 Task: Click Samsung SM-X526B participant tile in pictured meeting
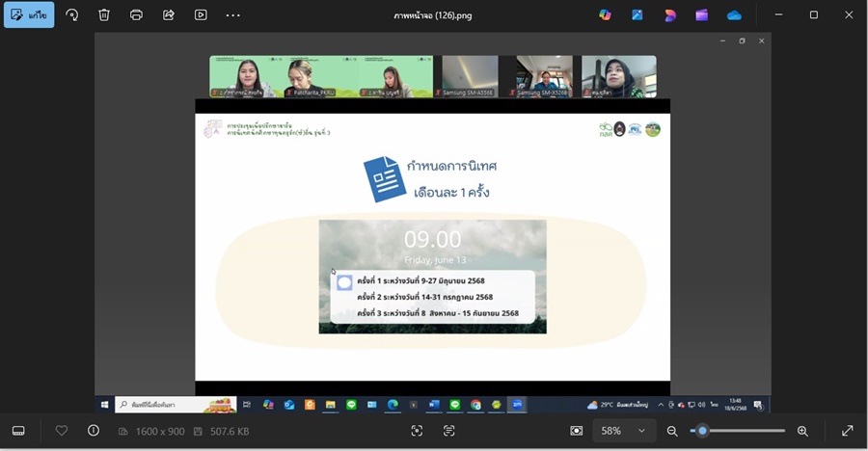pyautogui.click(x=545, y=76)
